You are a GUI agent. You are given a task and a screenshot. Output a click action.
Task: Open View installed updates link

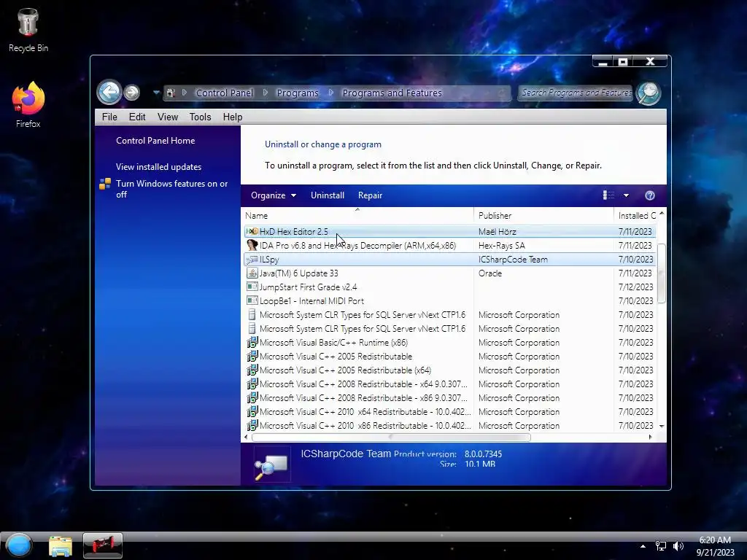coord(158,167)
